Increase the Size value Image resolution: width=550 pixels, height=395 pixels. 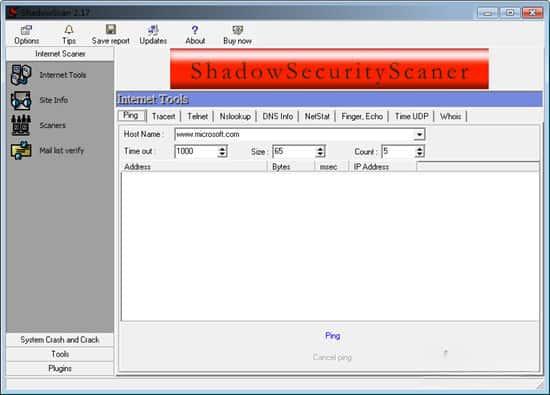click(320, 149)
